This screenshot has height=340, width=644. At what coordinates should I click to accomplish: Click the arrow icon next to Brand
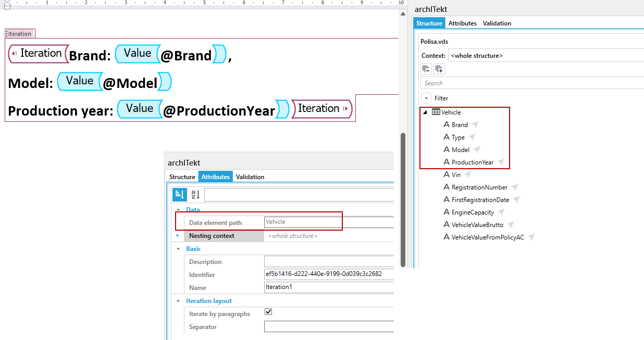coord(475,124)
